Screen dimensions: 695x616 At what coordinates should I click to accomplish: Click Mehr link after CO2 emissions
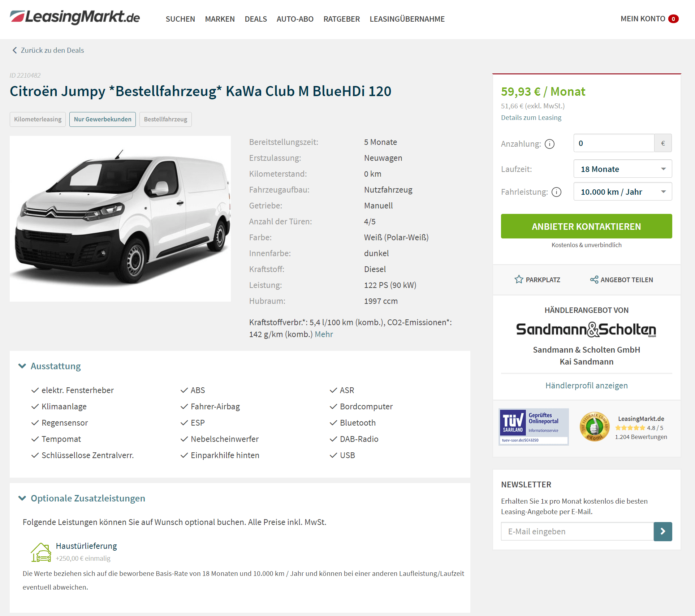pyautogui.click(x=324, y=334)
